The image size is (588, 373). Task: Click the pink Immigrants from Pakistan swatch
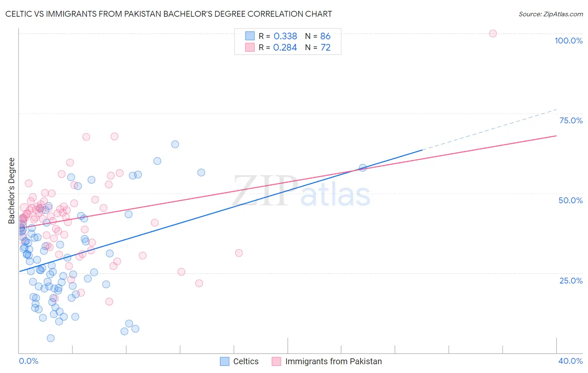pos(276,361)
